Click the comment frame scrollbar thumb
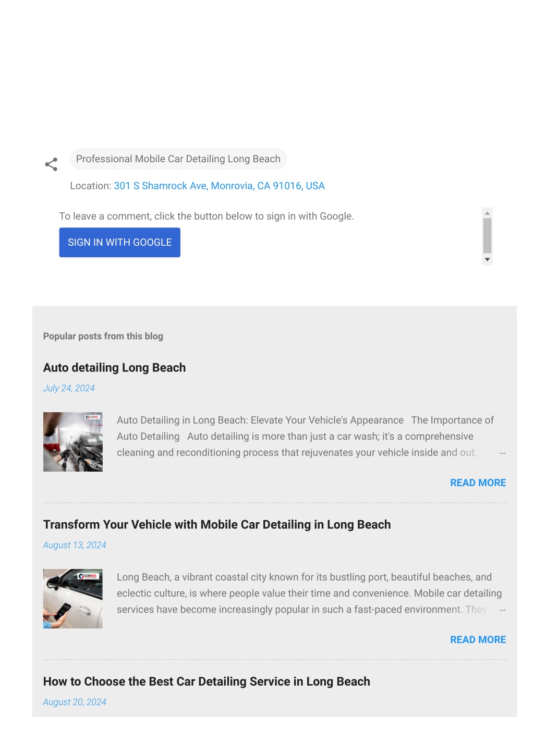The image size is (534, 756). pos(487,235)
